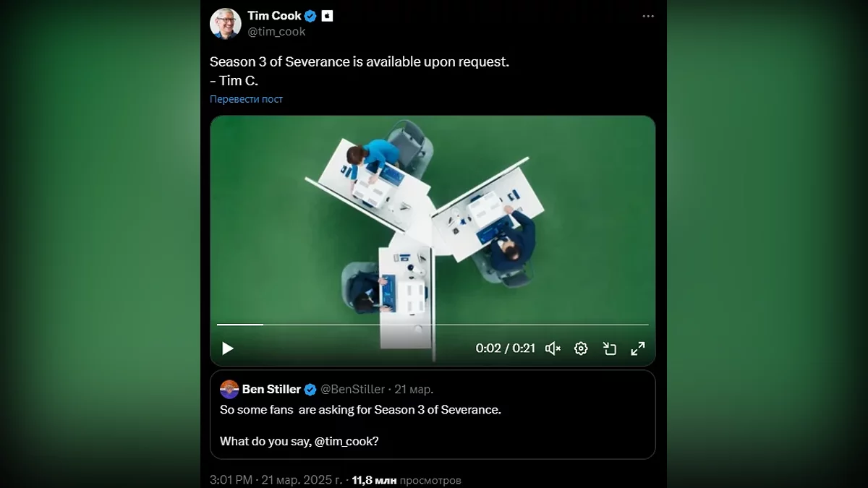Toggle picture-in-picture mode
868x488 pixels.
pos(609,348)
